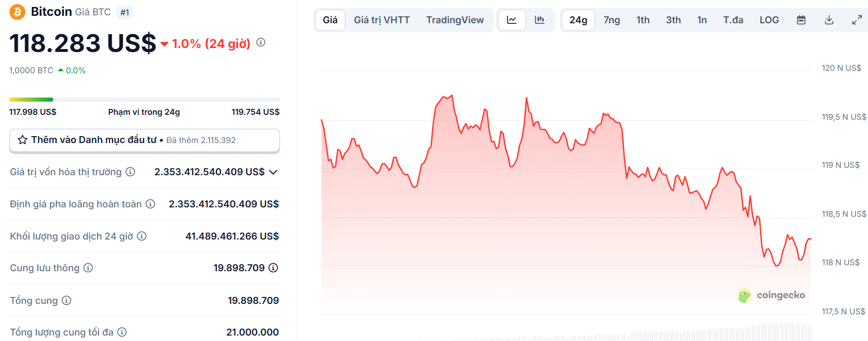Click the orange Bitcoin logo icon
The image size is (868, 341).
tap(17, 12)
